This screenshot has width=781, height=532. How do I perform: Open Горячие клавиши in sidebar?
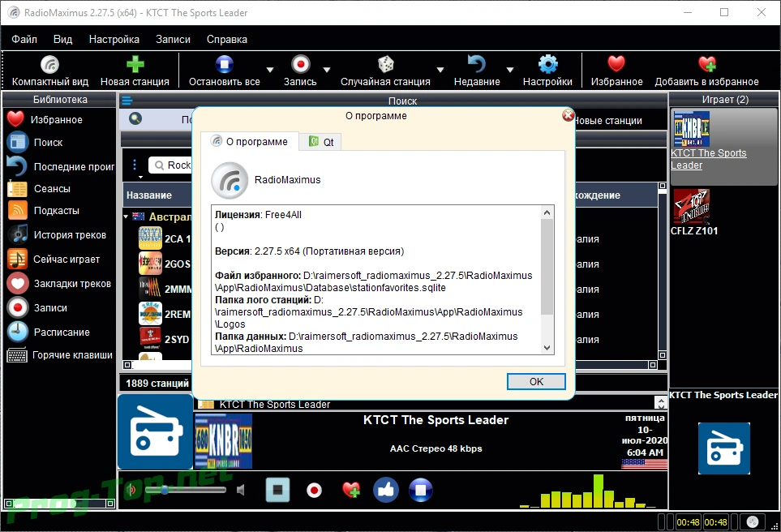pyautogui.click(x=58, y=355)
